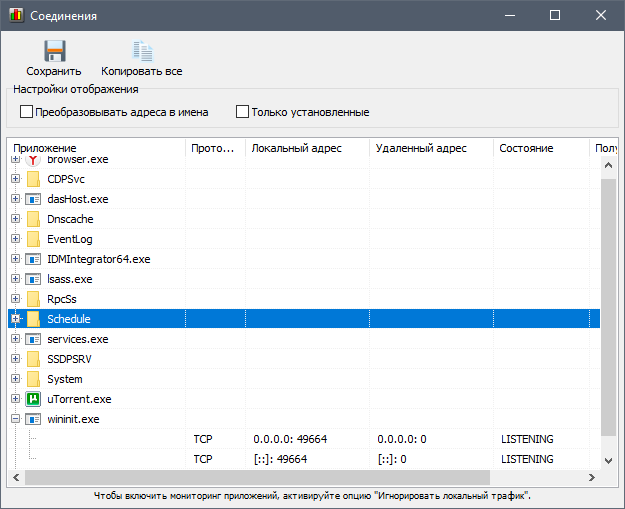
Task: Select the wininit.exe row name
Action: click(73, 419)
